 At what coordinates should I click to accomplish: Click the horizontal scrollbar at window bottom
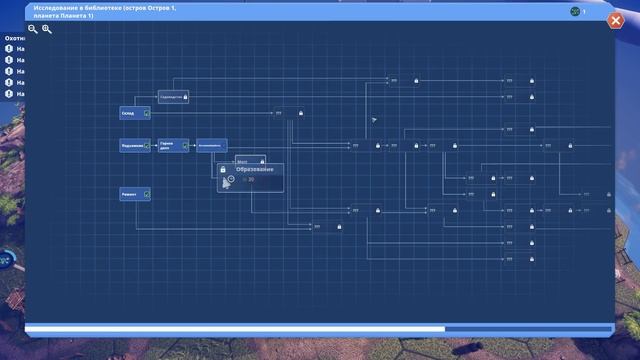(318, 329)
